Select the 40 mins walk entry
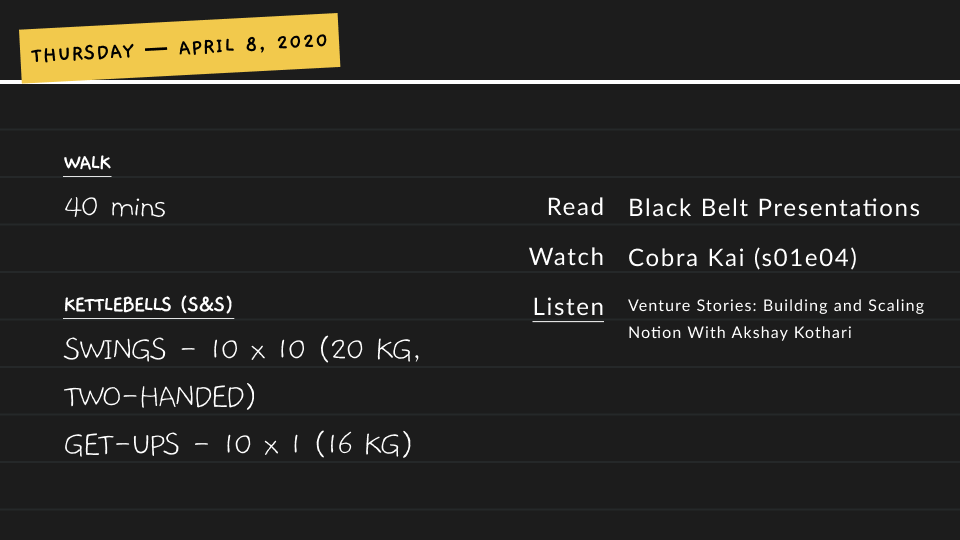This screenshot has height=540, width=960. point(114,207)
